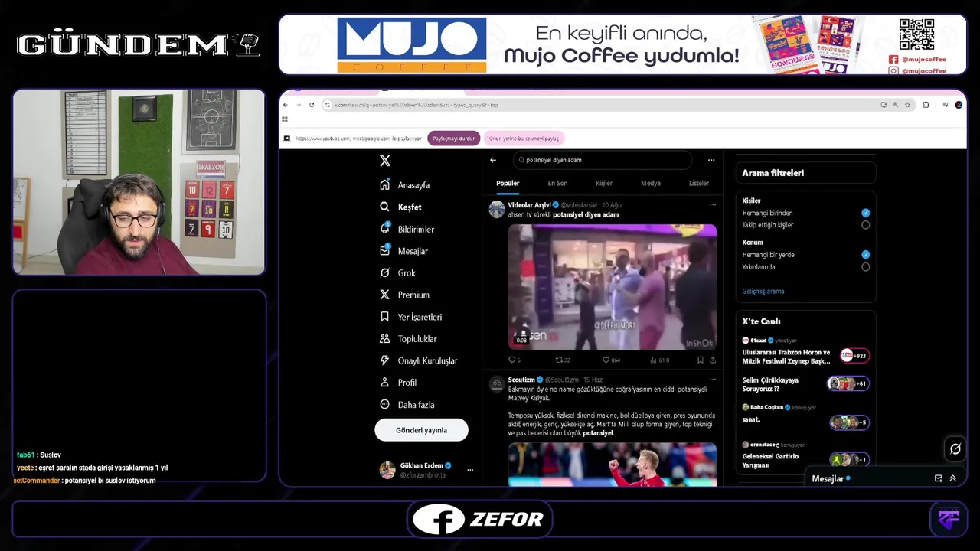This screenshot has height=551, width=980.
Task: Open the floating Grok button
Action: click(x=955, y=449)
